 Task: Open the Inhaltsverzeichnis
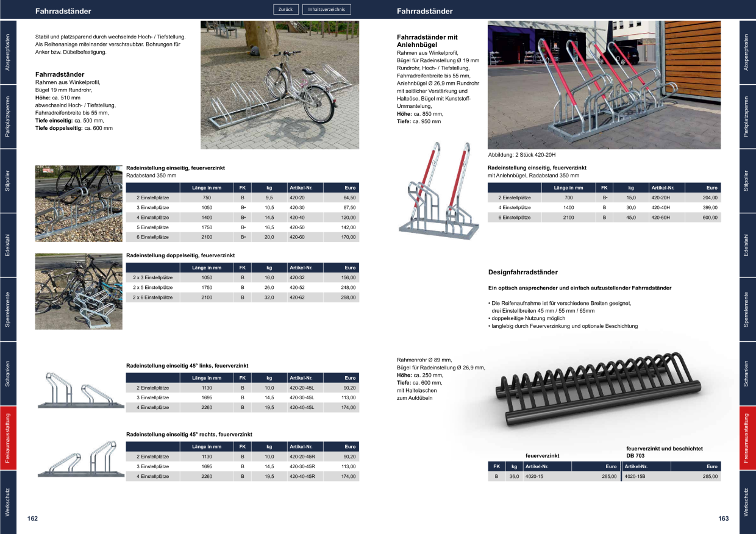pyautogui.click(x=326, y=9)
